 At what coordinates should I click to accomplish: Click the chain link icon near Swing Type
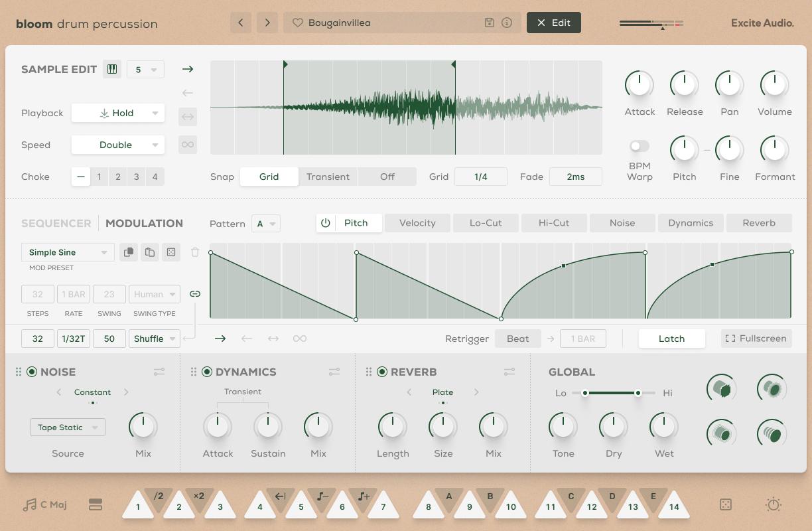[x=194, y=293]
